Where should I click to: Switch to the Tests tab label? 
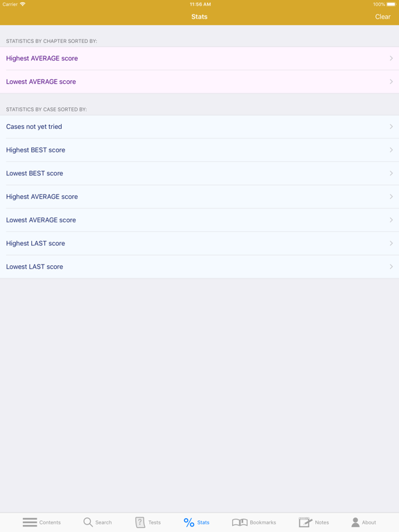[x=154, y=522]
